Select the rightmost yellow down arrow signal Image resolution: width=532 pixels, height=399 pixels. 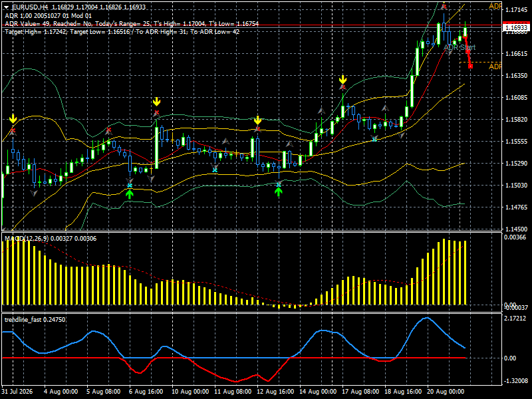342,80
